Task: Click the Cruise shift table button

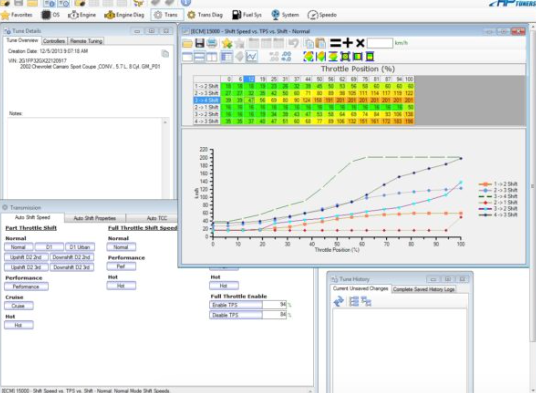Action: [x=18, y=306]
